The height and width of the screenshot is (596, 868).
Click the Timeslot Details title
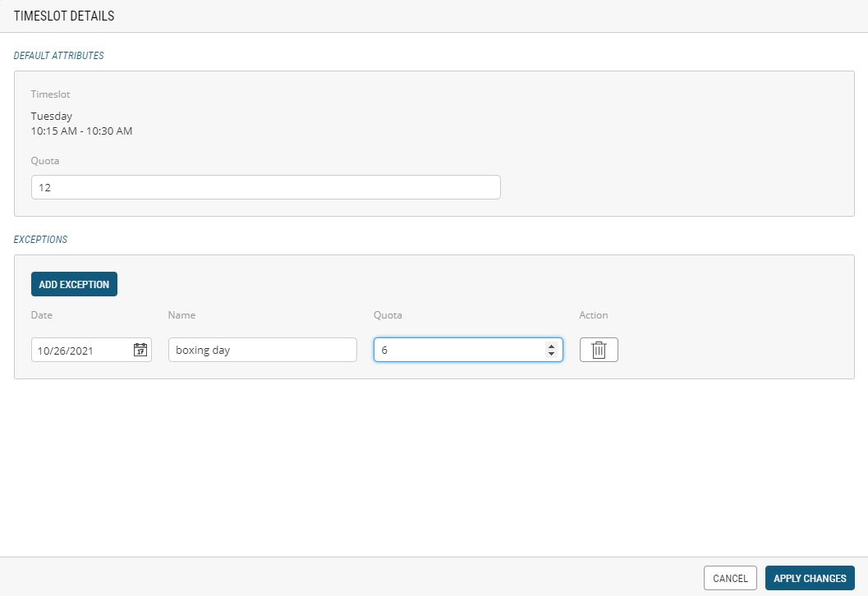coord(64,16)
